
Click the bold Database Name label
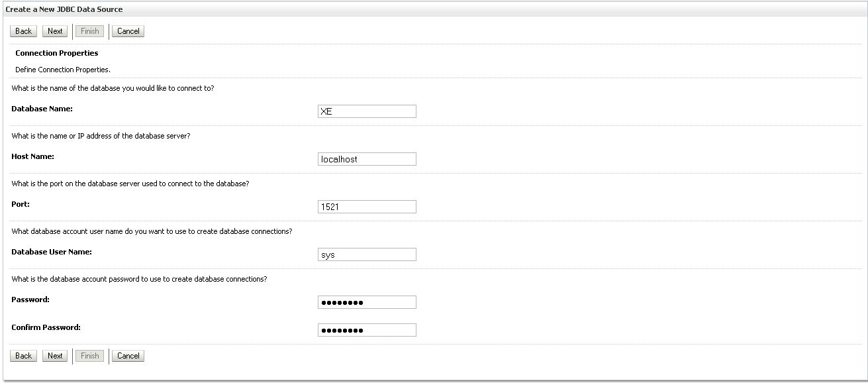[42, 108]
